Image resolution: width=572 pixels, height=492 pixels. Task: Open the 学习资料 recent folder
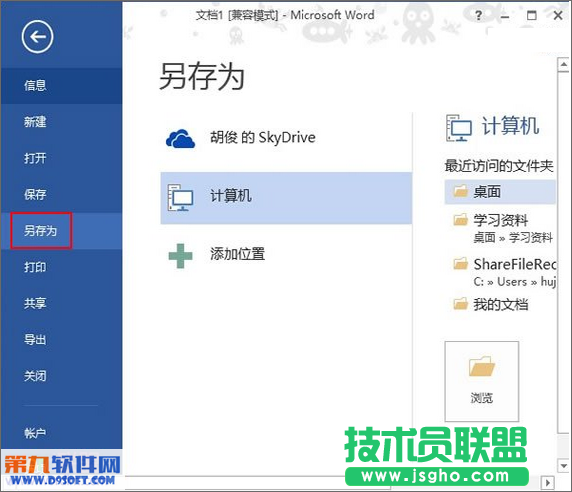click(x=500, y=228)
